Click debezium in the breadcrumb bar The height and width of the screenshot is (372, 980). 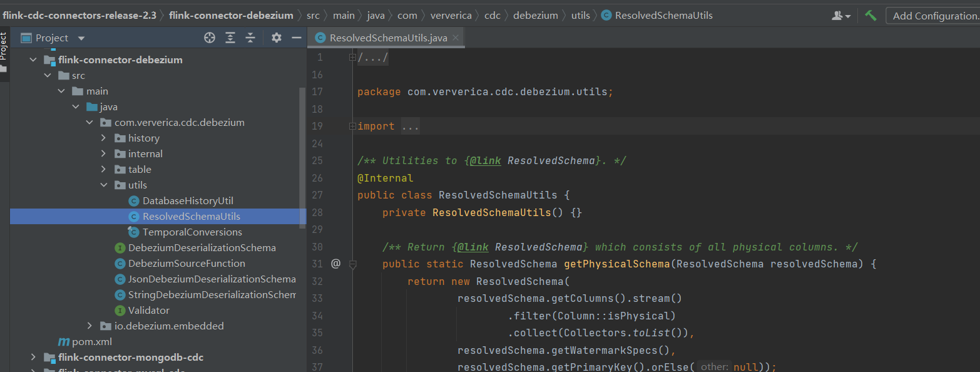pos(535,14)
